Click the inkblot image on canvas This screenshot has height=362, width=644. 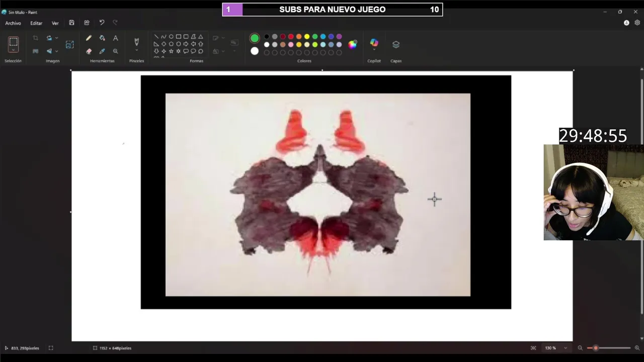tap(326, 192)
